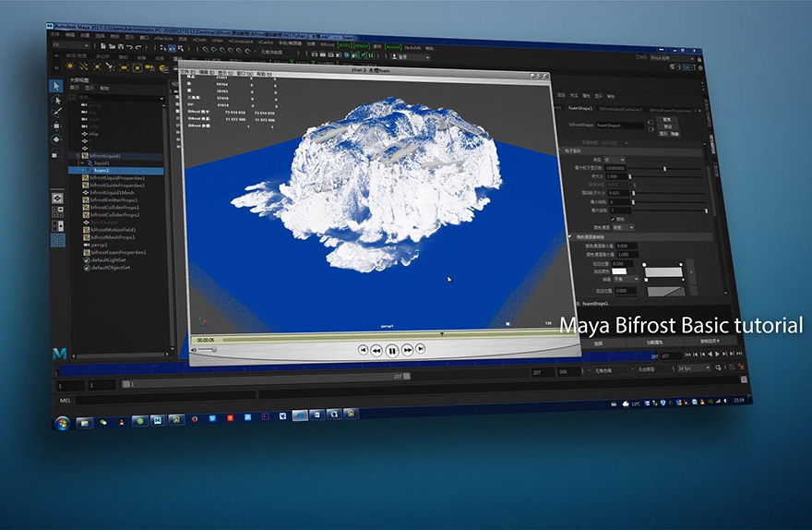Click the Undo arrow toolbar icon
Screen dimensions: 812x530
[129, 46]
